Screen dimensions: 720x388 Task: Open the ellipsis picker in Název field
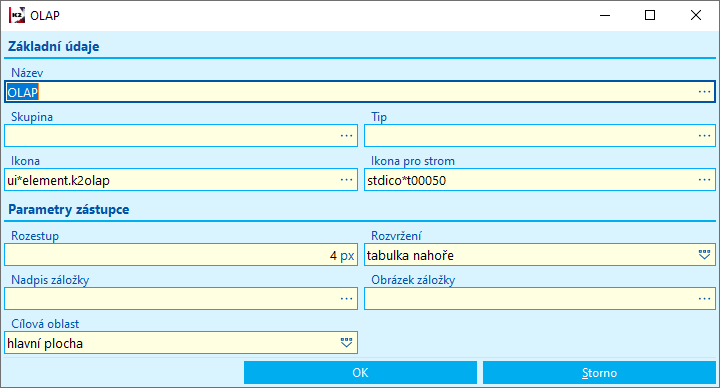coord(704,92)
